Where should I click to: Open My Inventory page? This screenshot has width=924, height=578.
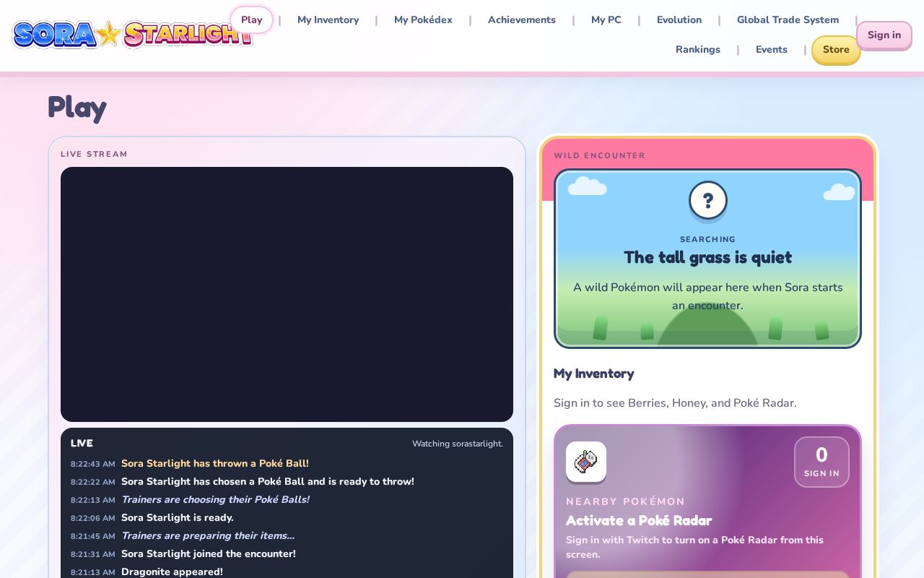tap(328, 20)
